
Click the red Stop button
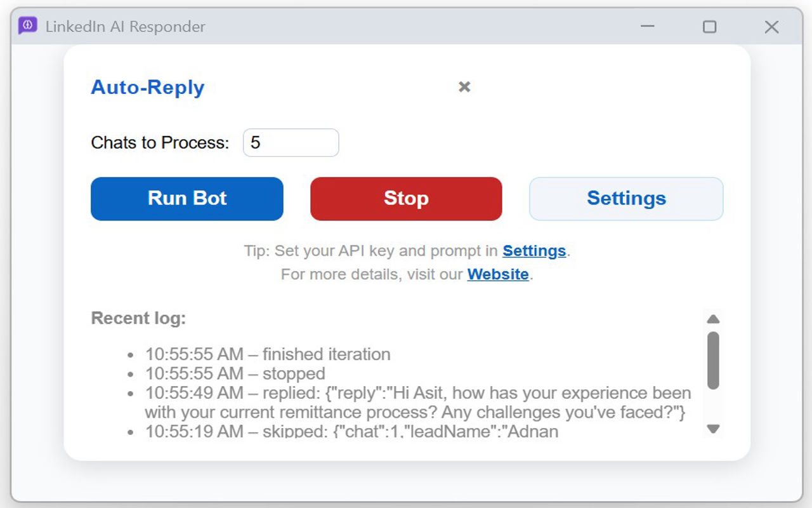(406, 198)
